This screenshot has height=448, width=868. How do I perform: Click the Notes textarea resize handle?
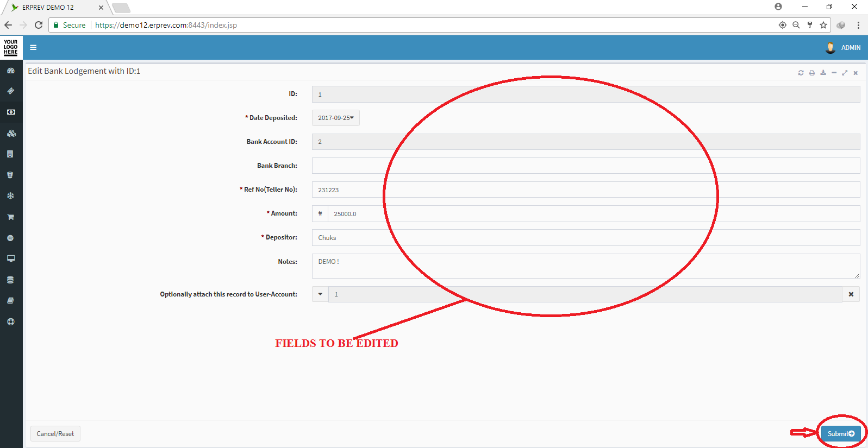tap(857, 276)
